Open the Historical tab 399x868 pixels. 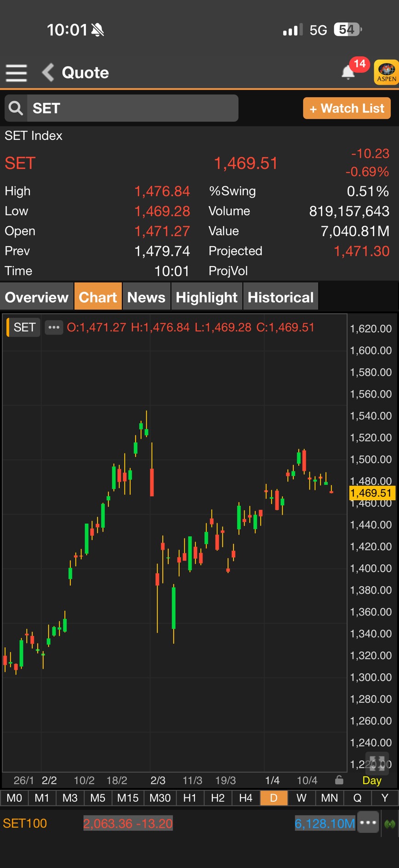280,297
